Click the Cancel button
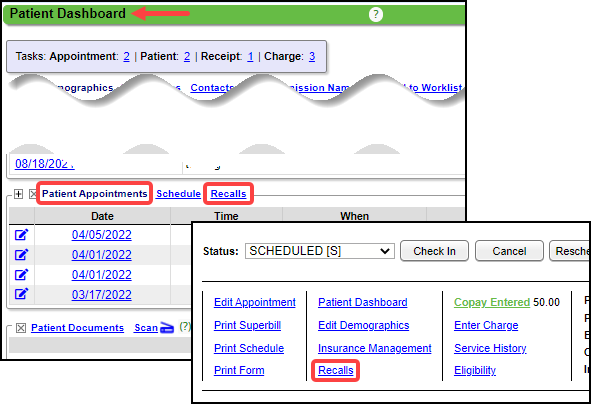The width and height of the screenshot is (591, 404). click(x=509, y=251)
